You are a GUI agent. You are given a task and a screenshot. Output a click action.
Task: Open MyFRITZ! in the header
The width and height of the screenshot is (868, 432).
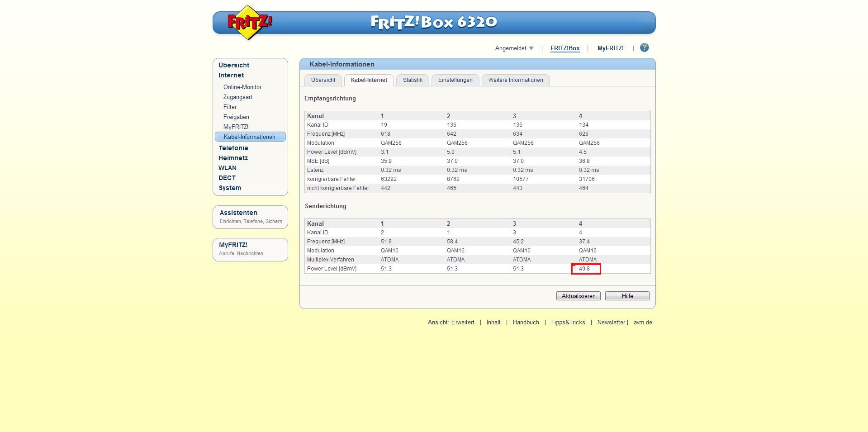pos(610,48)
